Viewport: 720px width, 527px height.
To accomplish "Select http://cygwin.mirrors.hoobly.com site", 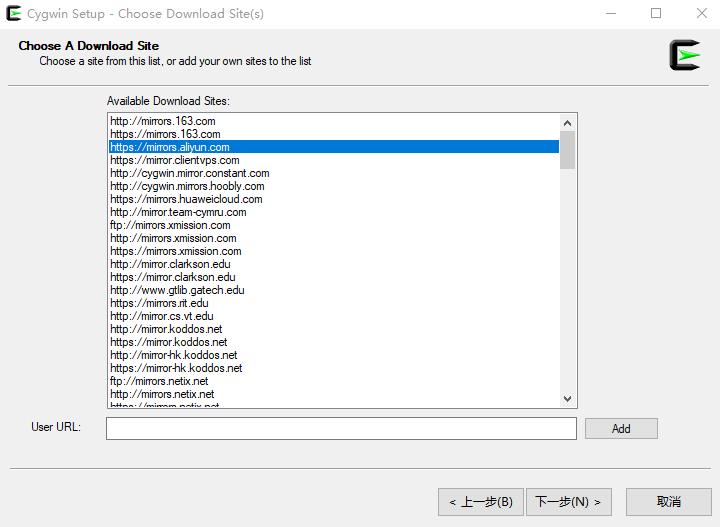I will pyautogui.click(x=334, y=186).
